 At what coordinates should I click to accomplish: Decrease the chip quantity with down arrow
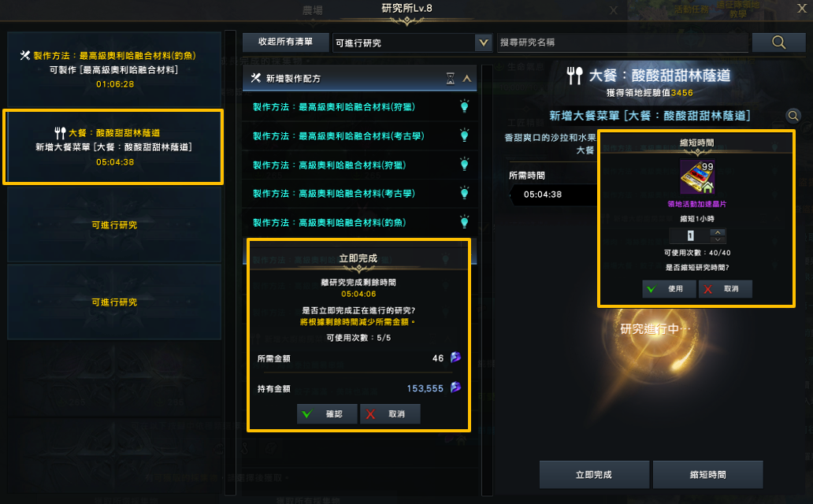click(x=718, y=239)
